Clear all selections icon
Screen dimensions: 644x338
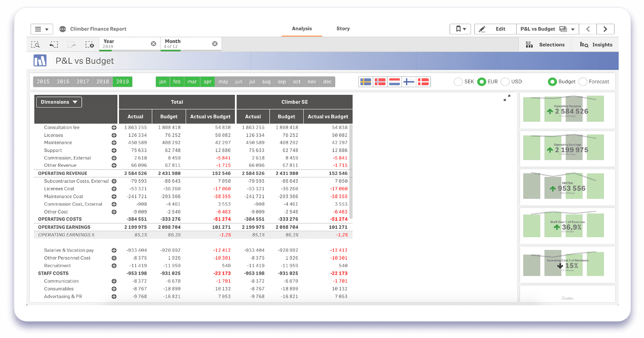click(89, 44)
